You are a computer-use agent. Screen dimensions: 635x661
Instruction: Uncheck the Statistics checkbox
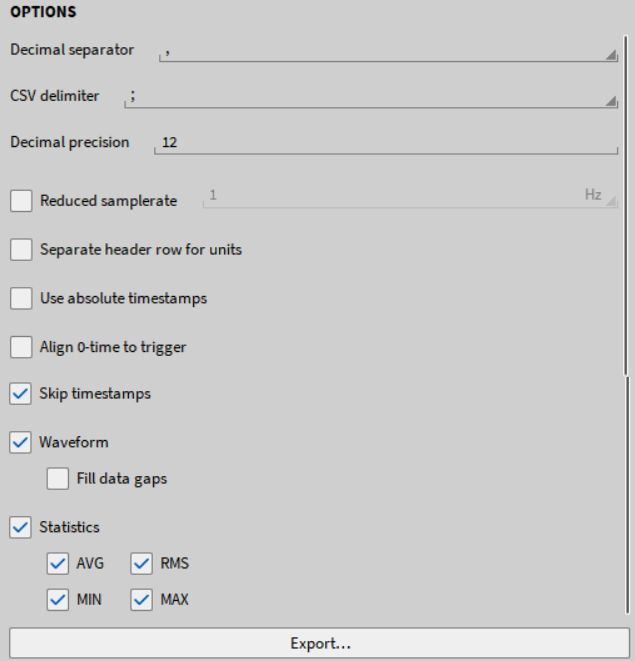point(21,528)
